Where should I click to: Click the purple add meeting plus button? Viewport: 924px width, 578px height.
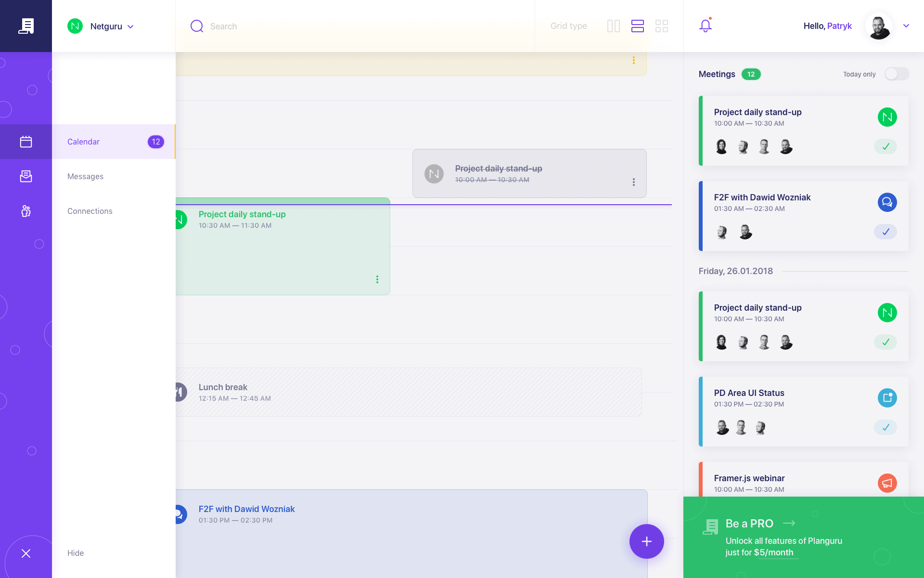646,541
